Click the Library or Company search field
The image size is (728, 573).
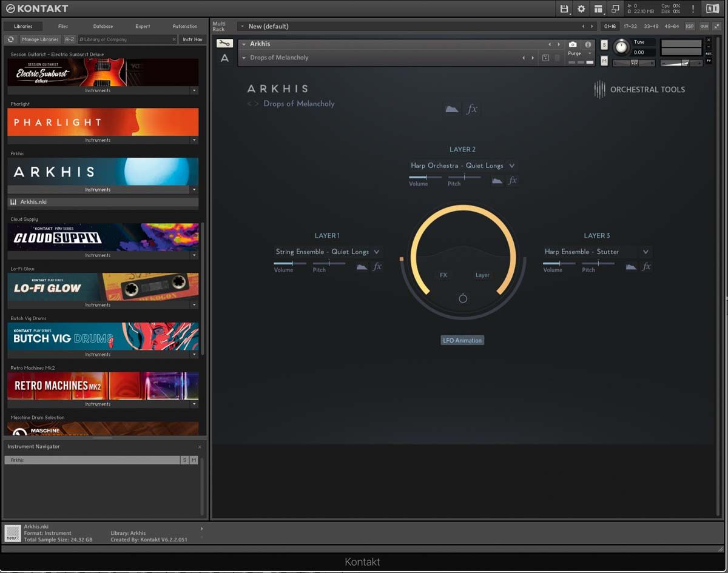tap(127, 39)
